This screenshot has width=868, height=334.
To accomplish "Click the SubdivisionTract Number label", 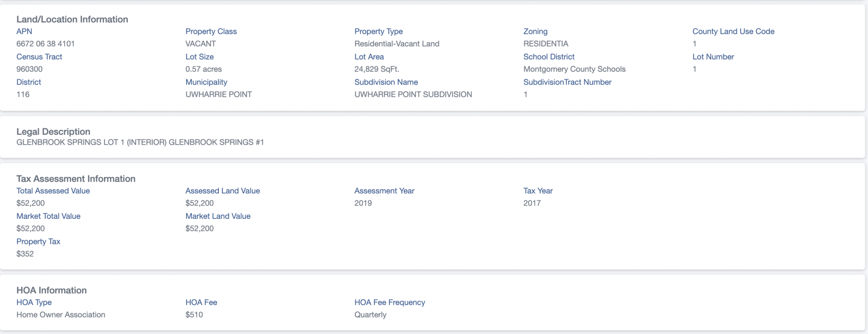I will [x=567, y=82].
